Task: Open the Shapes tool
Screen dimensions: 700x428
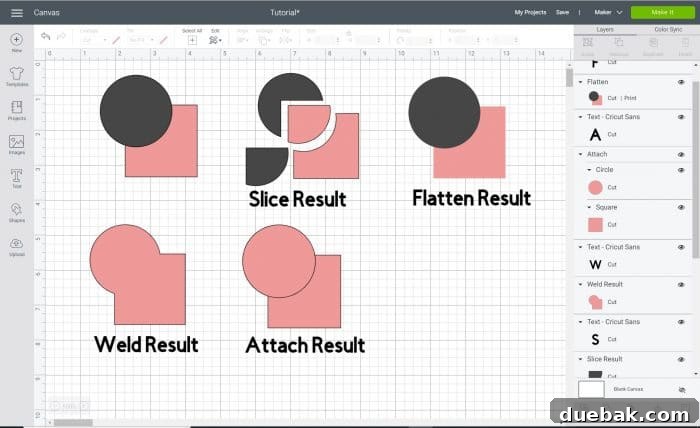Action: pos(17,210)
